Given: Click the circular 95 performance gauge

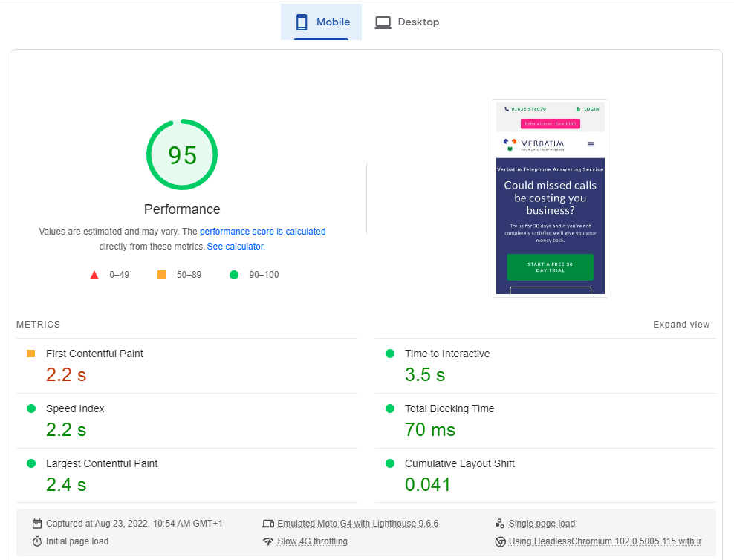Looking at the screenshot, I should coord(182,154).
